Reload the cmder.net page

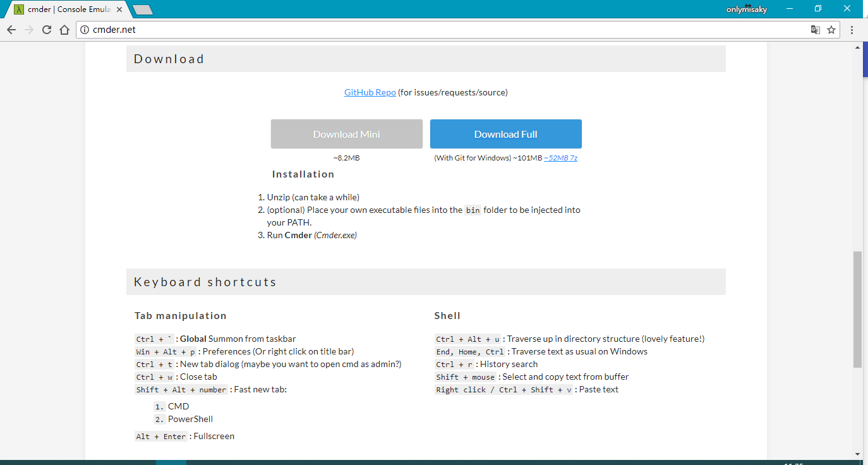tap(47, 30)
